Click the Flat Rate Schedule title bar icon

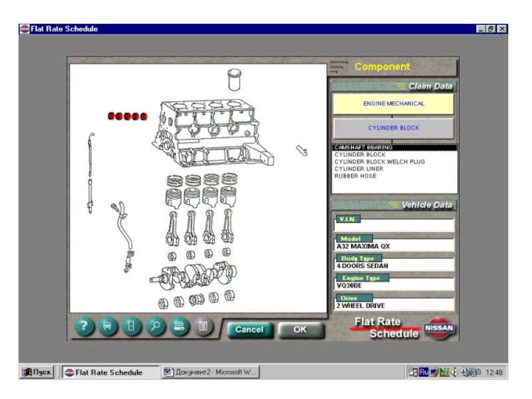point(25,29)
